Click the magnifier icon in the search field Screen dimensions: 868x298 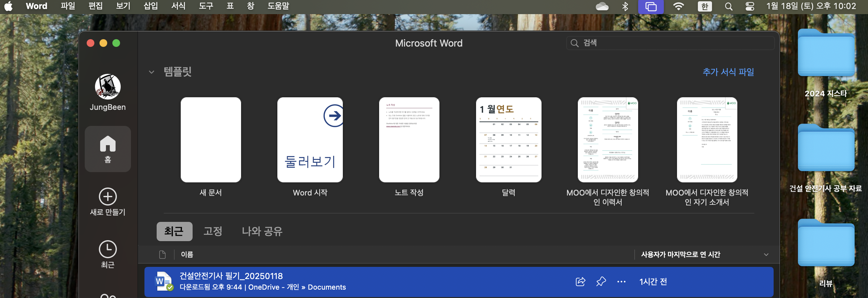click(575, 43)
